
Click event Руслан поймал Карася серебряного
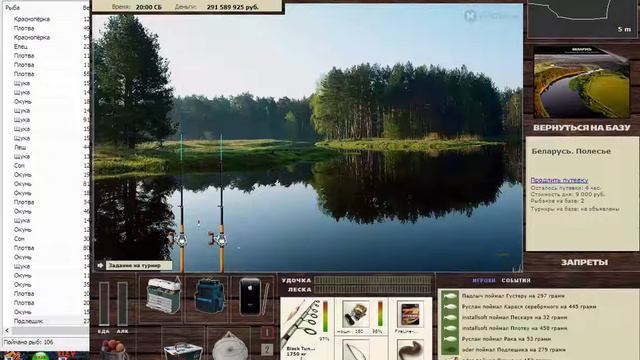(x=529, y=307)
